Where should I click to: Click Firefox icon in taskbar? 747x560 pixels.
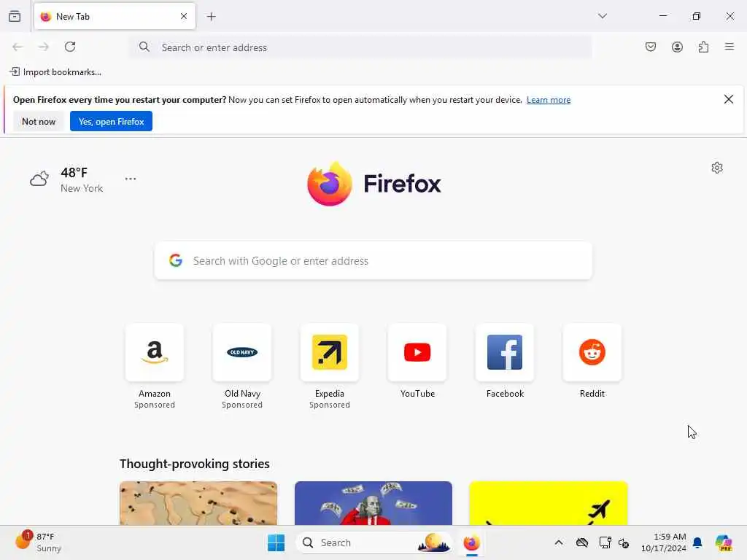pos(472,542)
